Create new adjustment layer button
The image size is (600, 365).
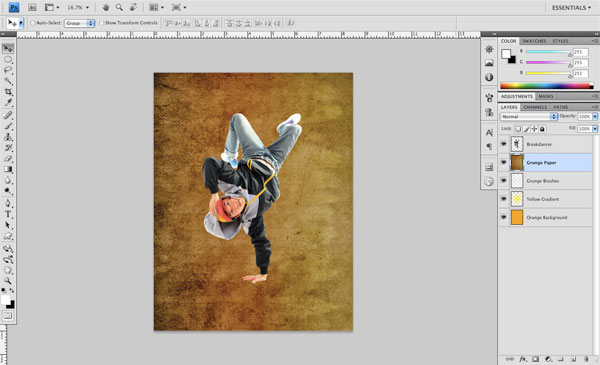tap(548, 359)
